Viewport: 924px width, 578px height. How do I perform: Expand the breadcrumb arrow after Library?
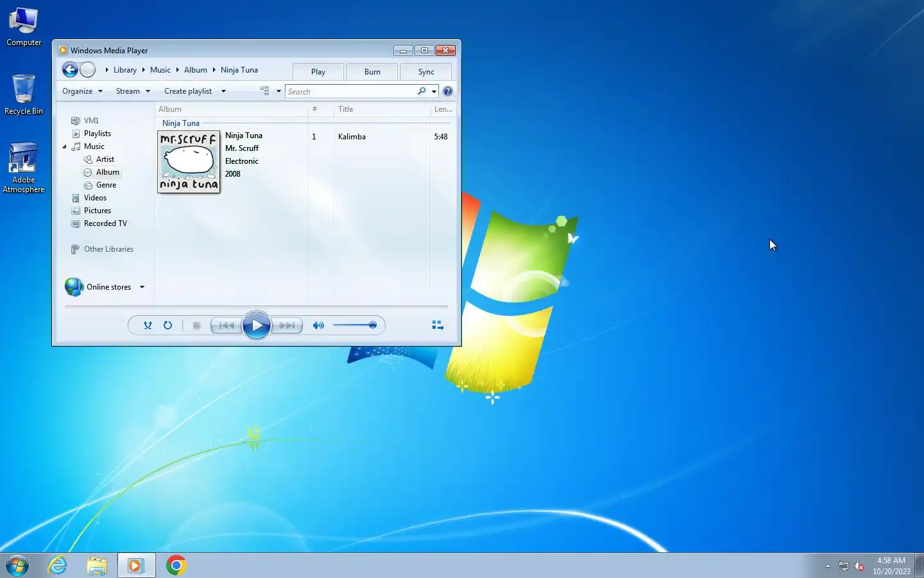(143, 70)
